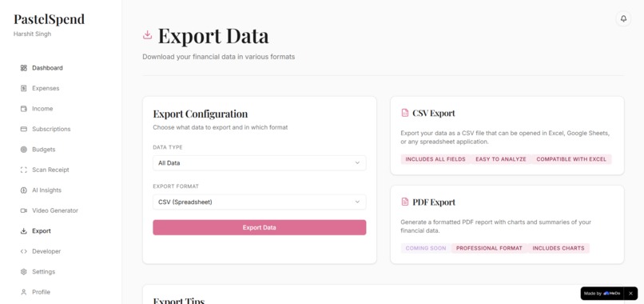Click the download icon beside Export Data heading

(x=148, y=35)
